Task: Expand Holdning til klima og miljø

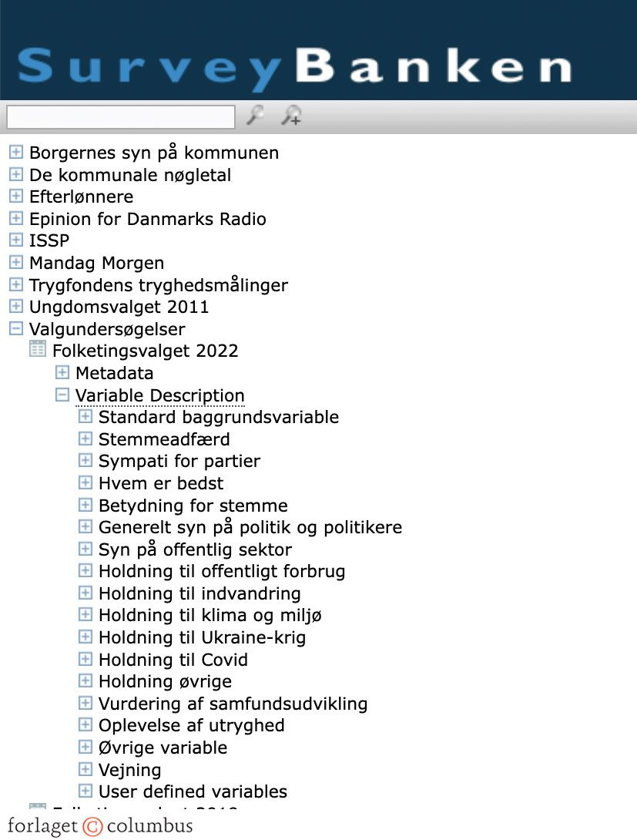Action: [x=85, y=613]
